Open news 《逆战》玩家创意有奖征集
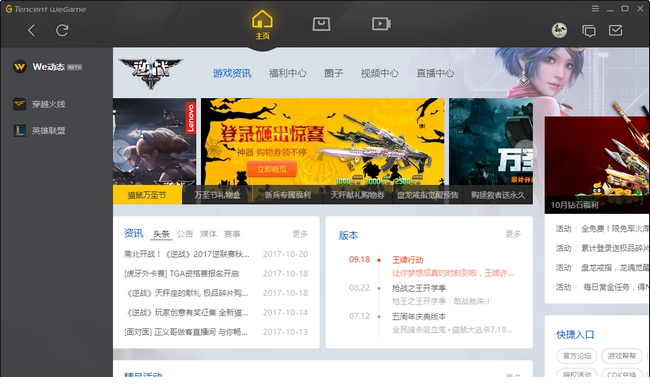 point(187,312)
